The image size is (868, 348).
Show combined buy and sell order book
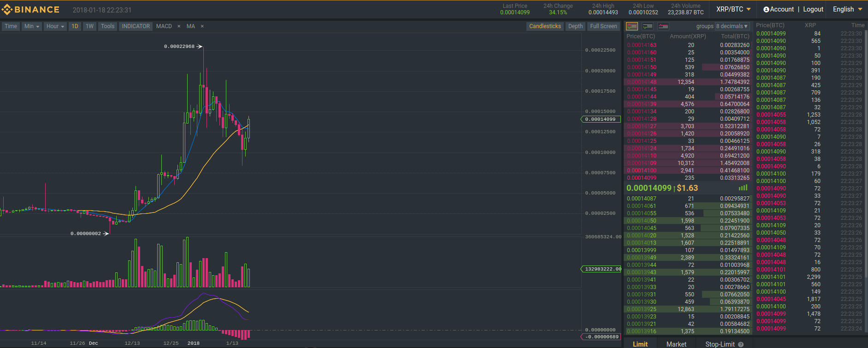pyautogui.click(x=632, y=26)
